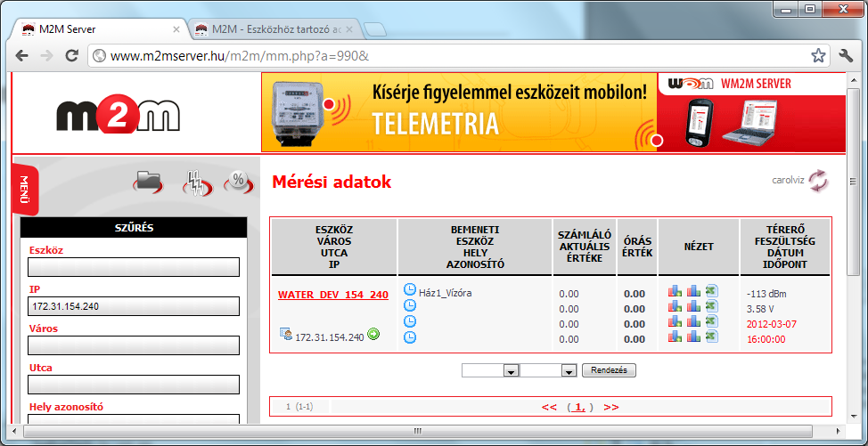Go back with the browser back arrow
This screenshot has width=868, height=446.
point(21,55)
